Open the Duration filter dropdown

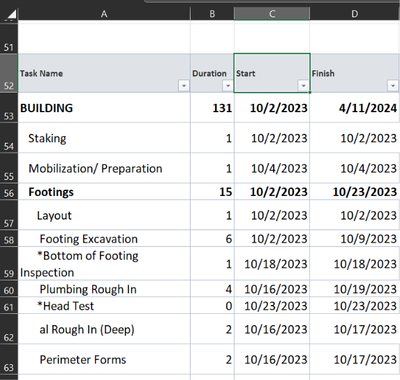[228, 86]
